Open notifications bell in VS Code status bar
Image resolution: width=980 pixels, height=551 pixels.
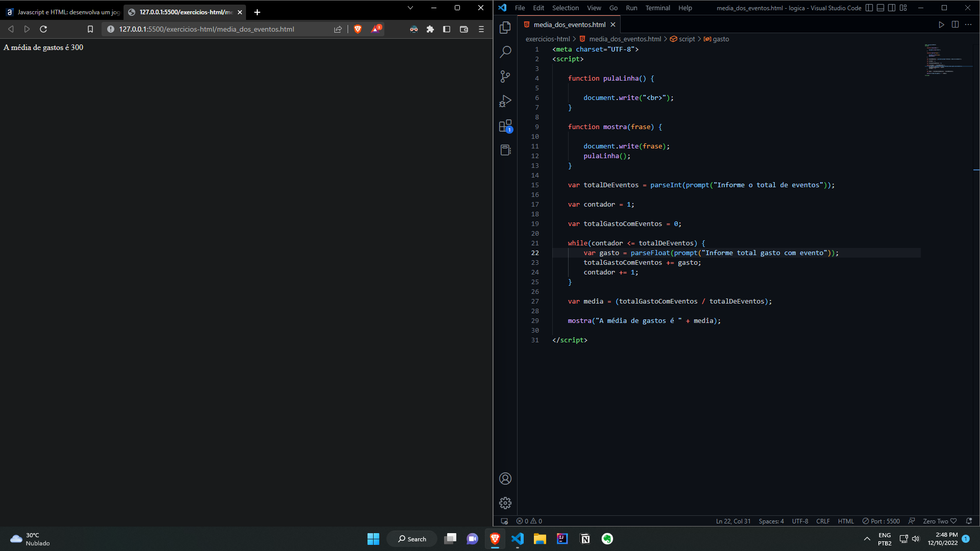[969, 521]
